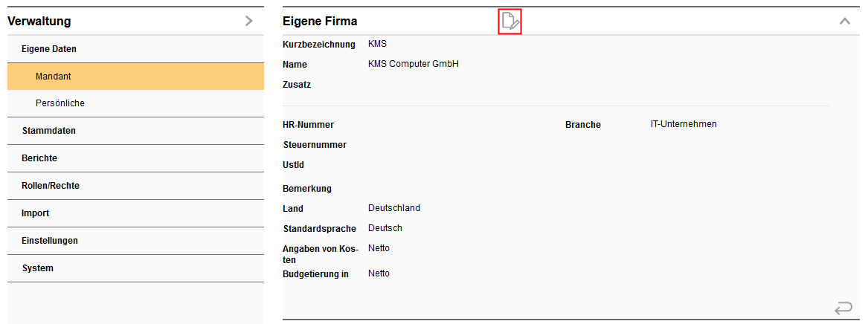The image size is (868, 324).
Task: Click the Standardsprache value Deutsch
Action: tap(385, 228)
